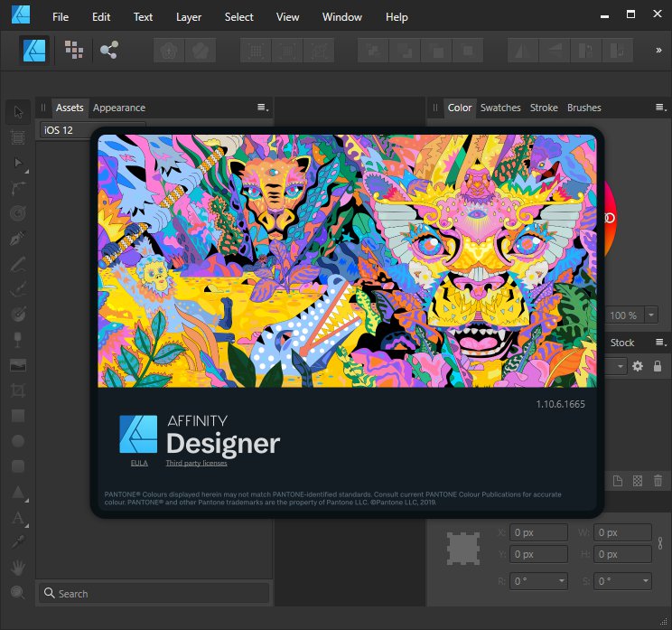Switch to the Swatches tab
The height and width of the screenshot is (630, 672).
(500, 108)
